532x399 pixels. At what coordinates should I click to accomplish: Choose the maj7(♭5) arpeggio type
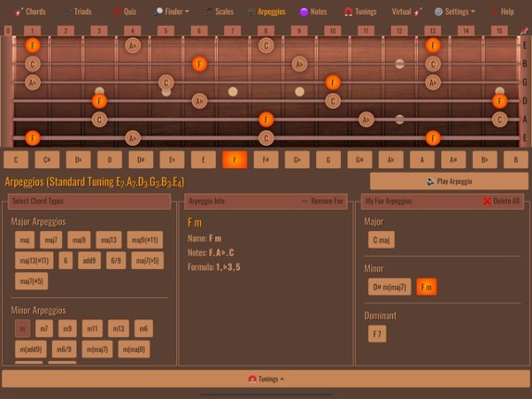[147, 261]
